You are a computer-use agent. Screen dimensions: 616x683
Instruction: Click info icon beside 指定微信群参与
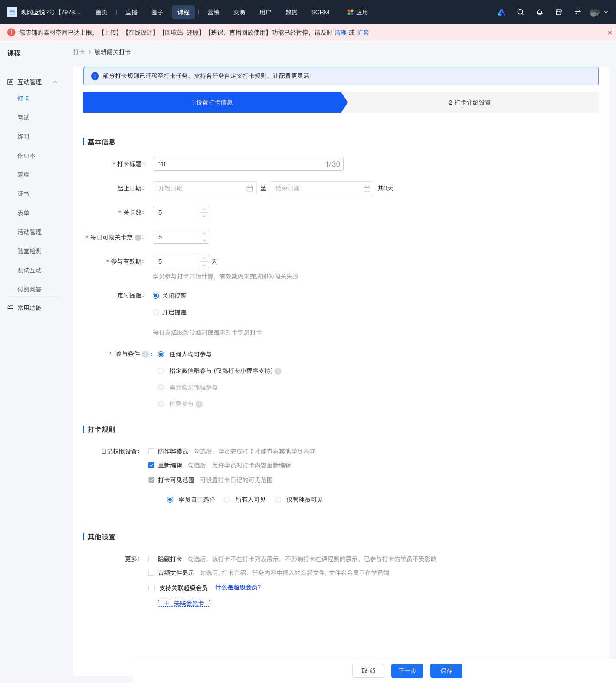pos(279,371)
